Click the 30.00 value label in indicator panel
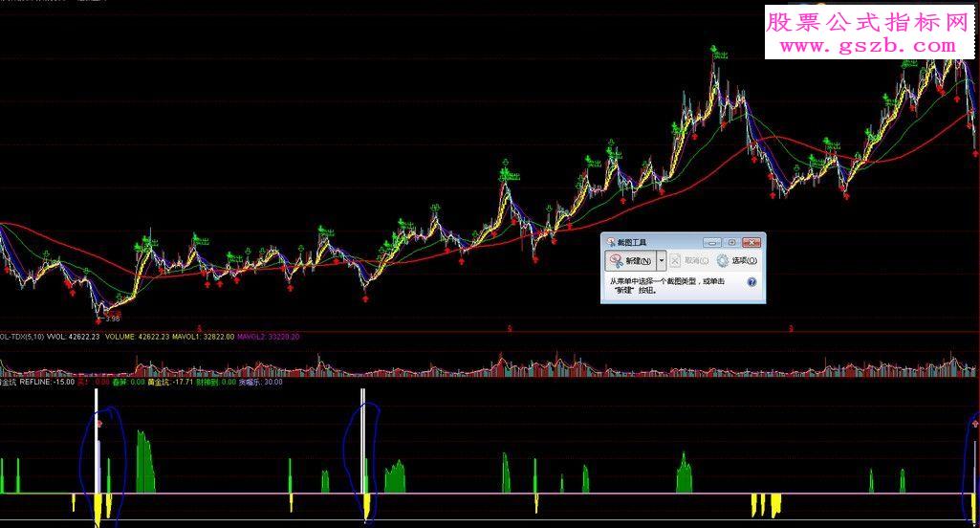 click(273, 382)
